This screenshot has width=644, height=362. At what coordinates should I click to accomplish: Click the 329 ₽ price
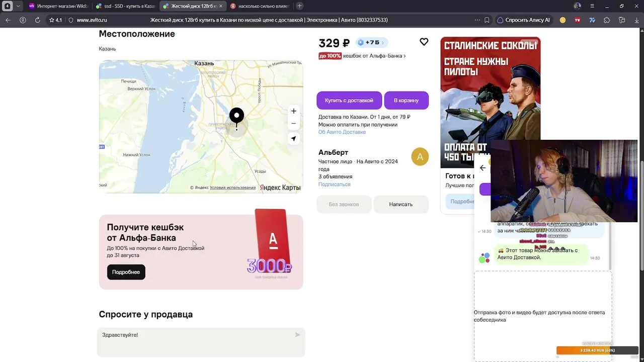(x=334, y=43)
